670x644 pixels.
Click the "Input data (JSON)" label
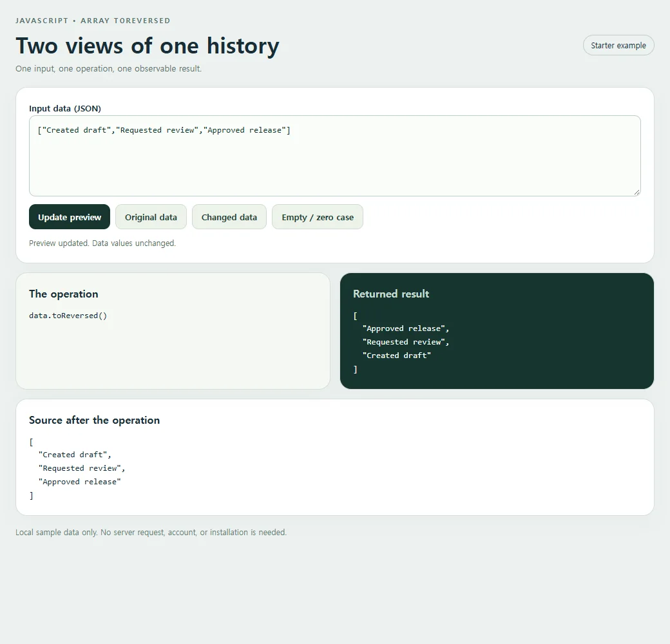(x=65, y=108)
